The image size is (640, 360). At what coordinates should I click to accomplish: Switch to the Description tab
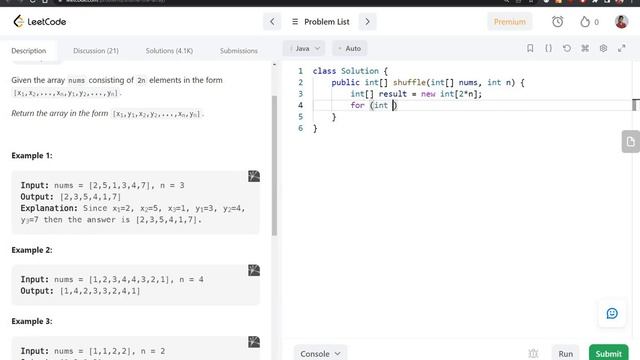[29, 51]
